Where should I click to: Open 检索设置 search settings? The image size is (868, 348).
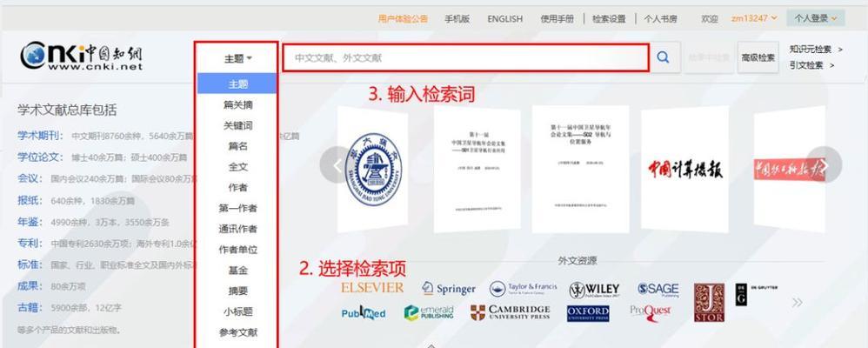(x=609, y=18)
